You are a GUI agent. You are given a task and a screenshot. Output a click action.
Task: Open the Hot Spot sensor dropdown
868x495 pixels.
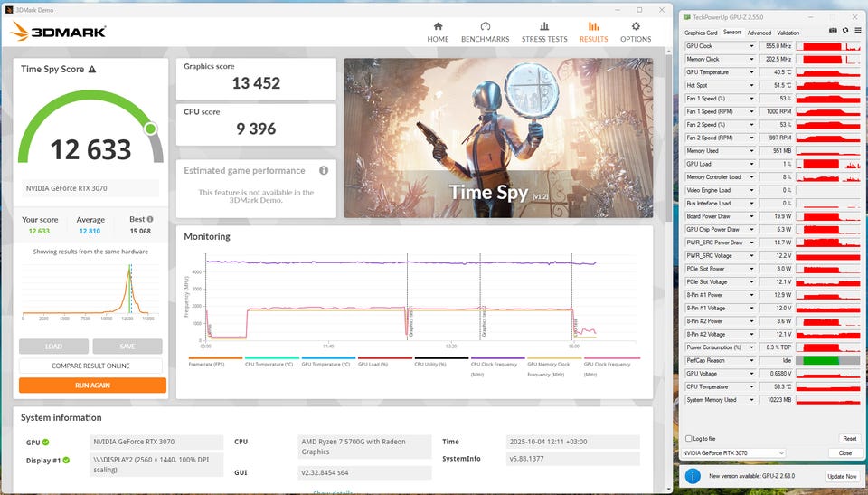(751, 85)
